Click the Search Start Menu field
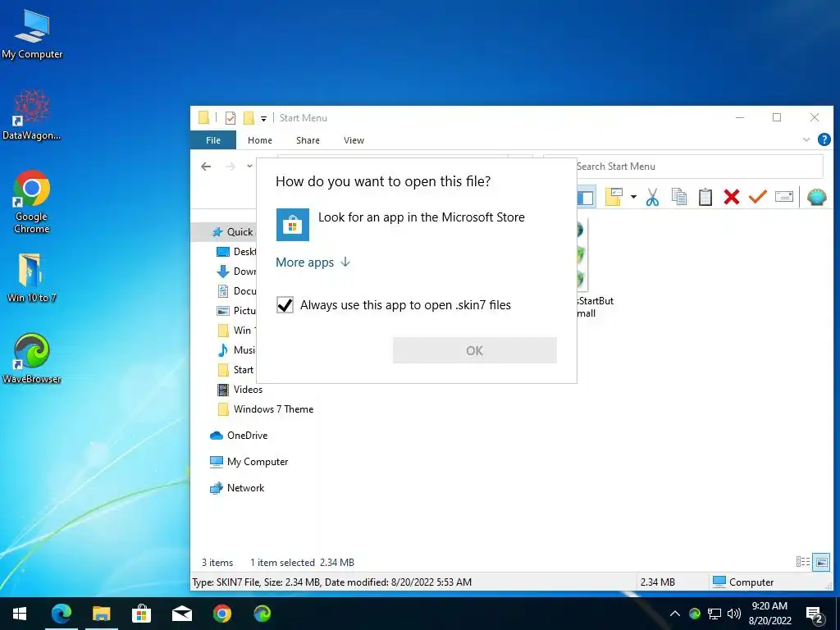This screenshot has width=840, height=630. [683, 167]
